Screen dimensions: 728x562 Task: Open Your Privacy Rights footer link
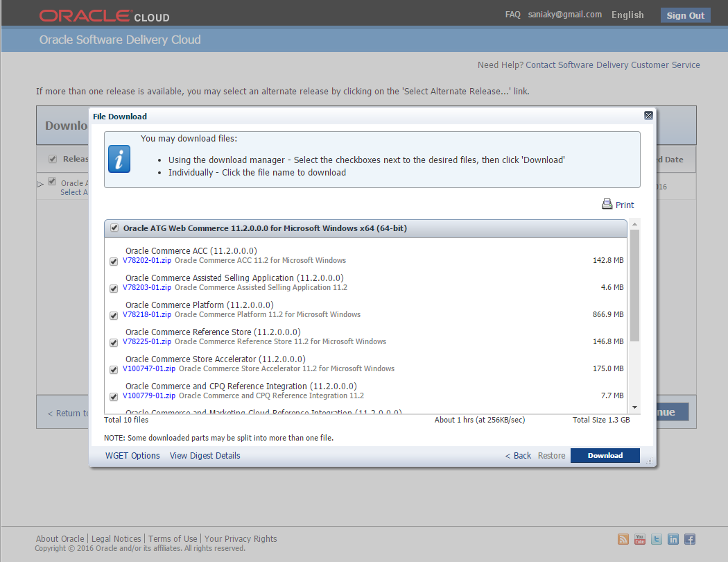coord(241,539)
